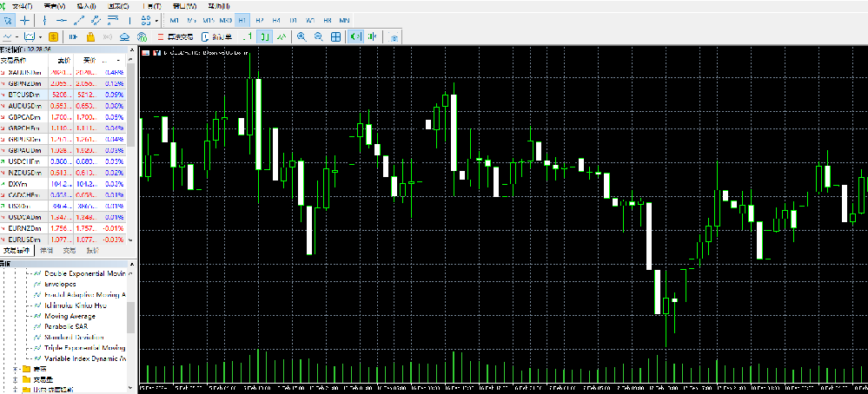Screen dimensions: 868x394
Task: Activate the crosshair tool
Action: point(25,21)
